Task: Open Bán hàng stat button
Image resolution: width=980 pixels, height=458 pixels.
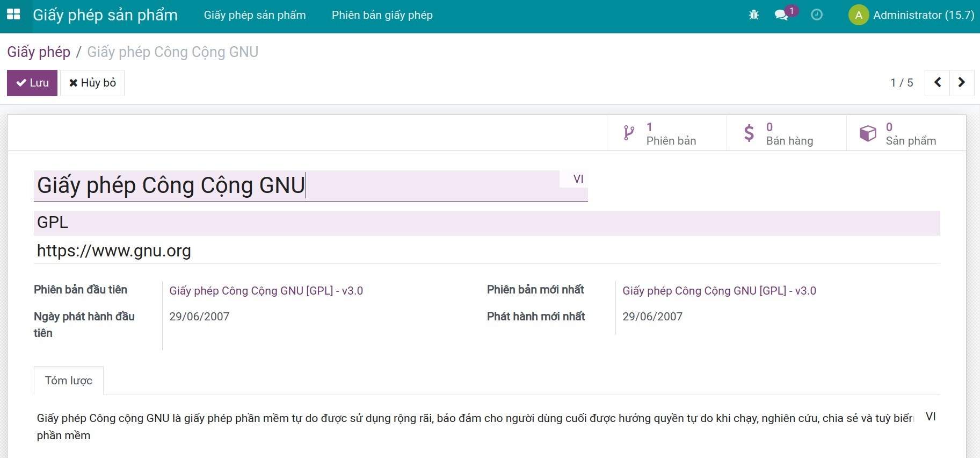Action: [x=786, y=133]
